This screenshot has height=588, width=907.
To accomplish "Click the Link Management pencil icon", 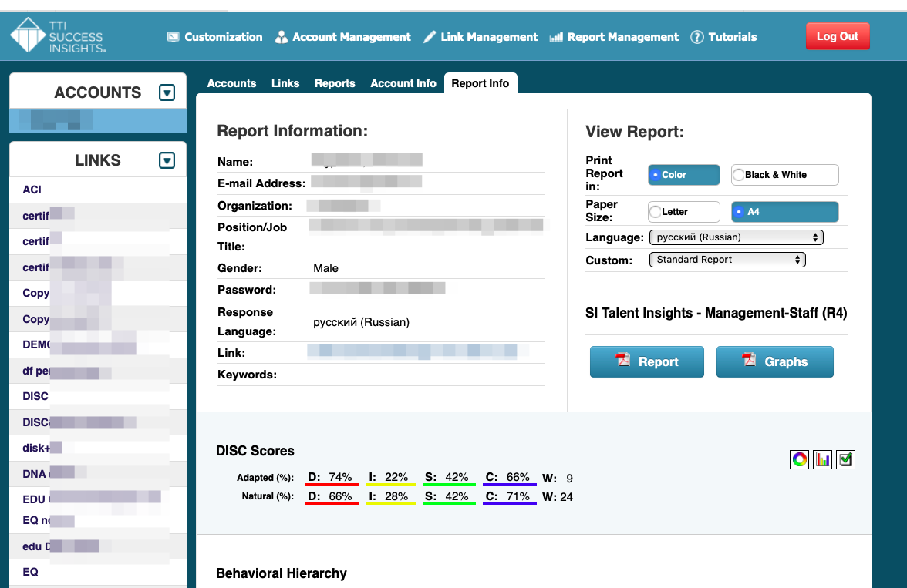I will pos(429,37).
